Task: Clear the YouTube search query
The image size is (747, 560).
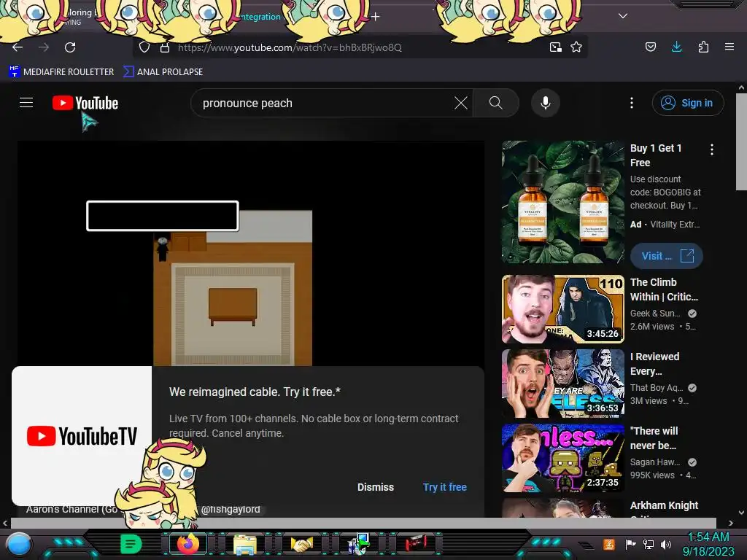Action: point(461,103)
